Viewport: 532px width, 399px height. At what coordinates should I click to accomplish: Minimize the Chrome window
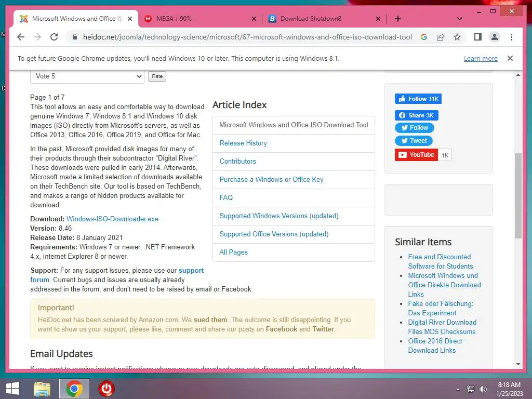tap(478, 11)
